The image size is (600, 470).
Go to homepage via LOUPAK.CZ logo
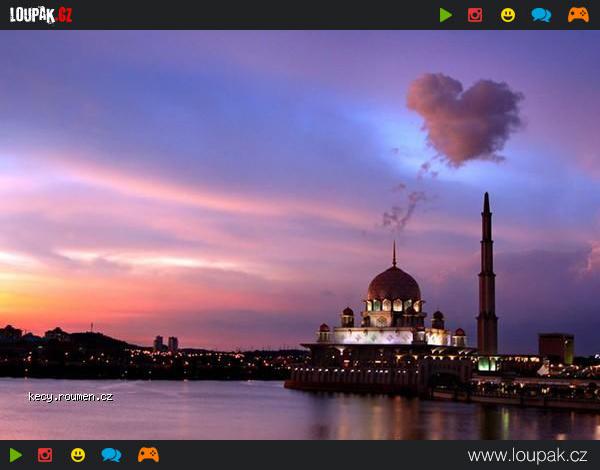tap(41, 15)
